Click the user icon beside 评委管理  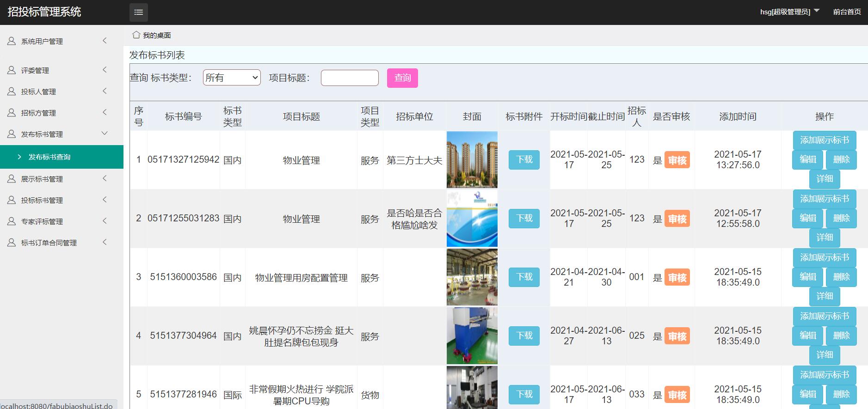coord(12,70)
